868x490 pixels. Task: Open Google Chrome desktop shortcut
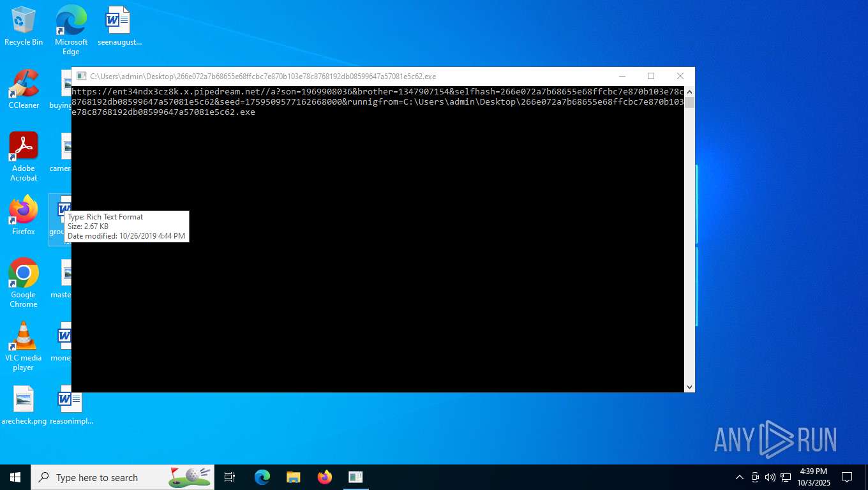(x=24, y=283)
